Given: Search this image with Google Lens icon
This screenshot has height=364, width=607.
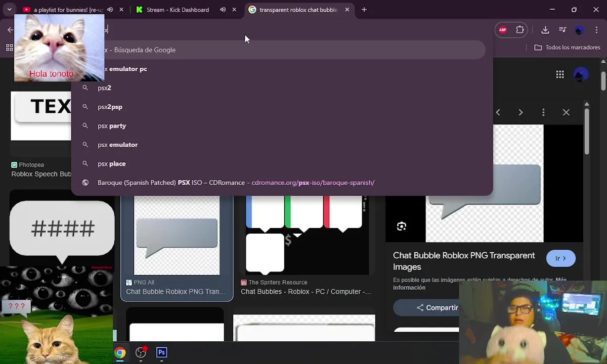Looking at the screenshot, I should (402, 226).
